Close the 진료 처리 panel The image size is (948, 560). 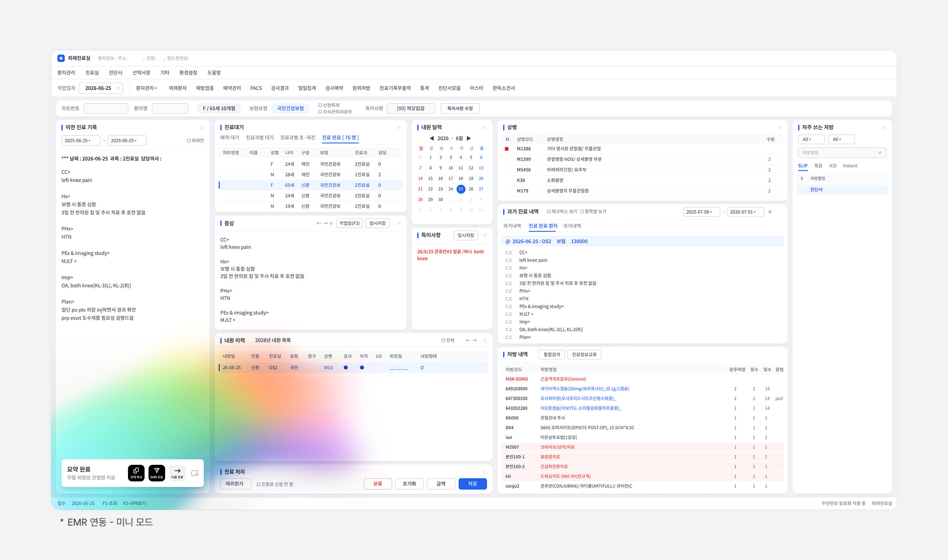click(485, 472)
